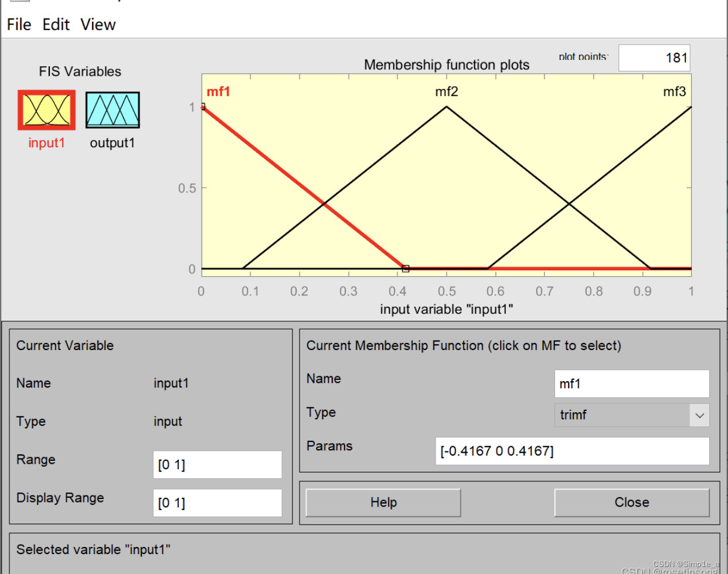The height and width of the screenshot is (574, 728).
Task: Click the status text Selected variable "input1"
Action: pyautogui.click(x=93, y=549)
